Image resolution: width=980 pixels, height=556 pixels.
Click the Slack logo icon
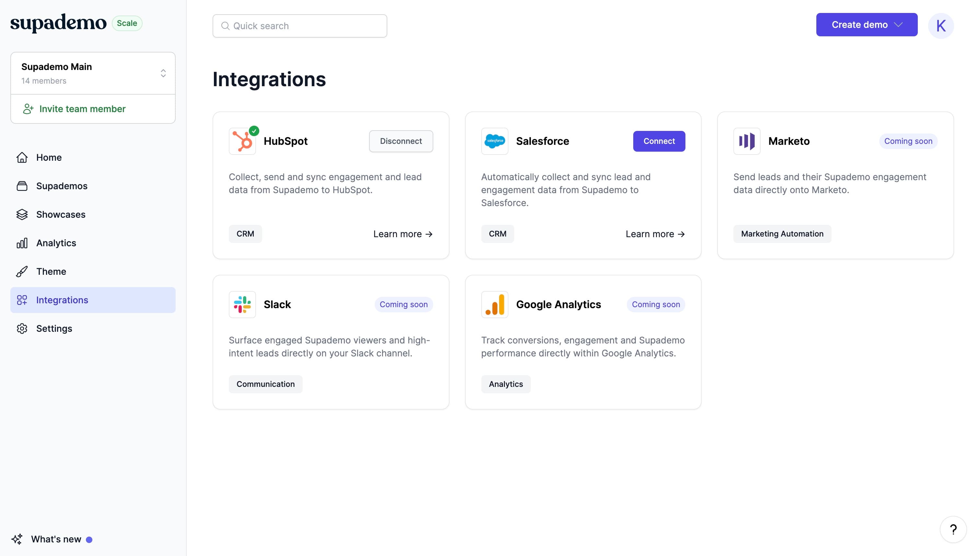[x=242, y=305]
